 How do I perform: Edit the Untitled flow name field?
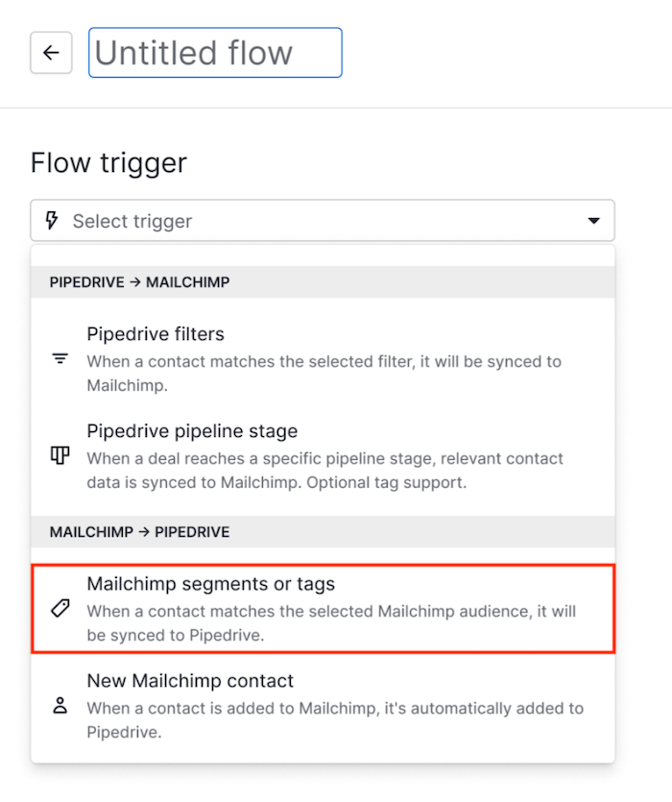(215, 53)
